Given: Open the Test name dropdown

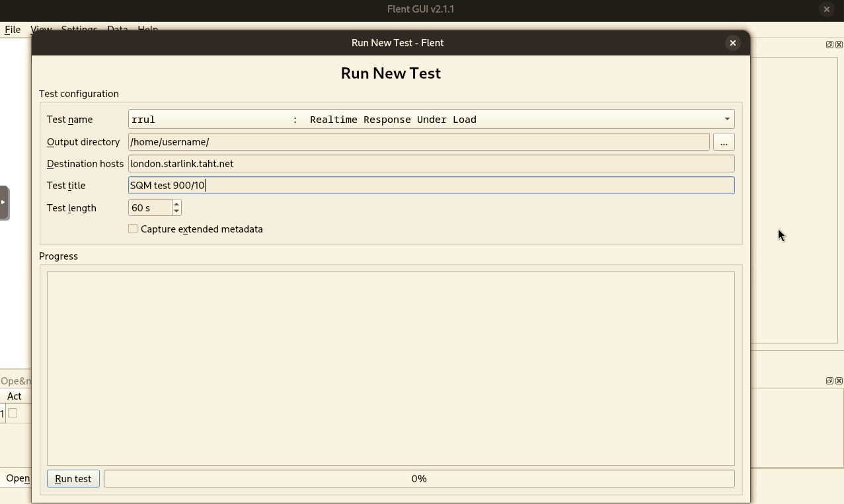Looking at the screenshot, I should [431, 119].
